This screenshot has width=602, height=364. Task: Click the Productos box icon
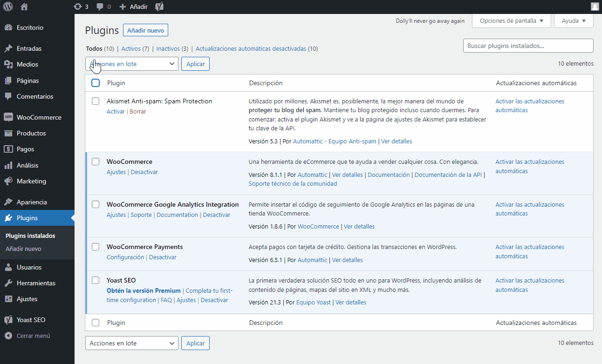8,133
